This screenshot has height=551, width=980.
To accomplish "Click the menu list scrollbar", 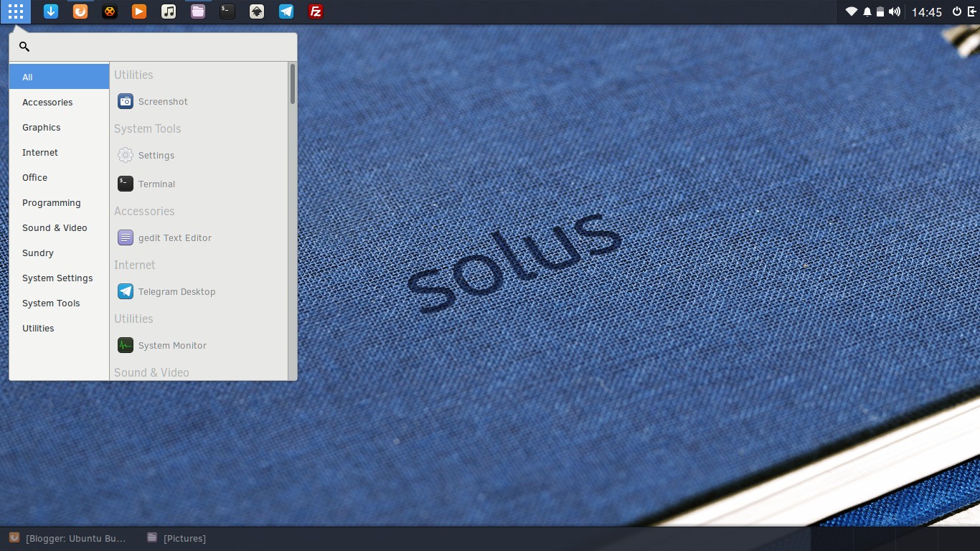I will click(292, 84).
